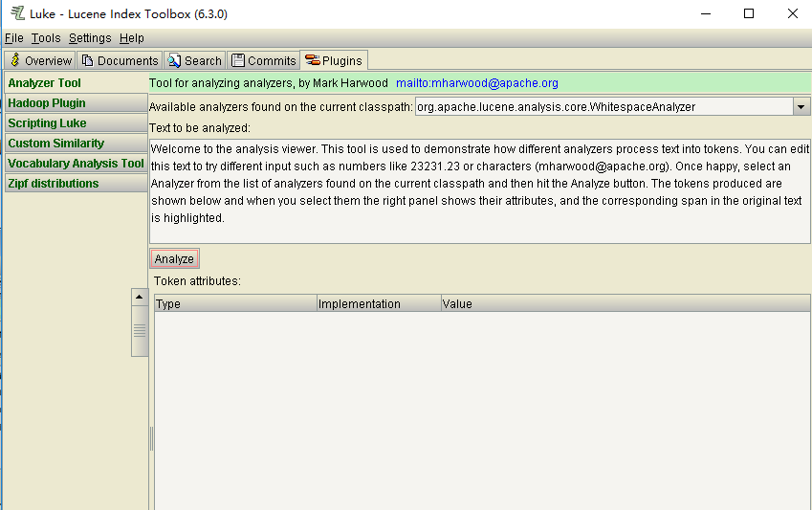Open the File menu

(x=14, y=38)
